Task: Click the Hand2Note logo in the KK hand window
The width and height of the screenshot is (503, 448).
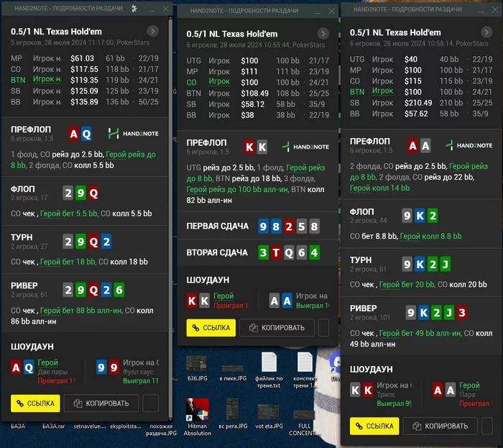Action: coord(305,147)
